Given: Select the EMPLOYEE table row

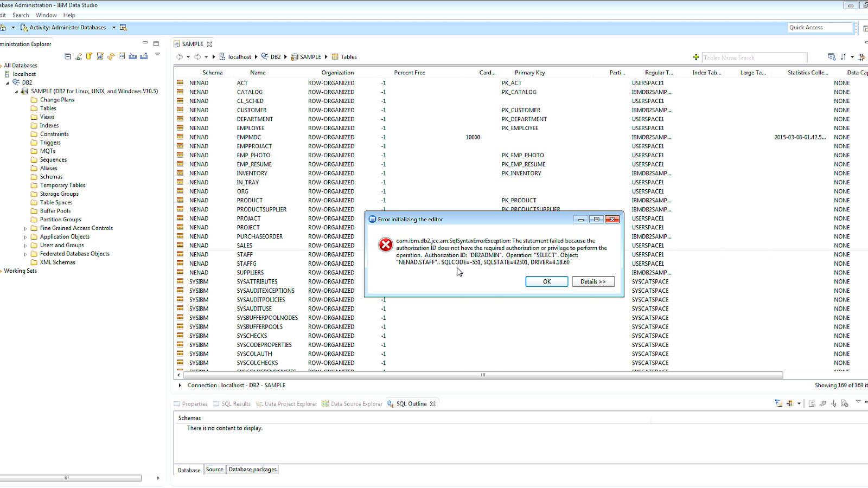Looking at the screenshot, I should point(521,129).
